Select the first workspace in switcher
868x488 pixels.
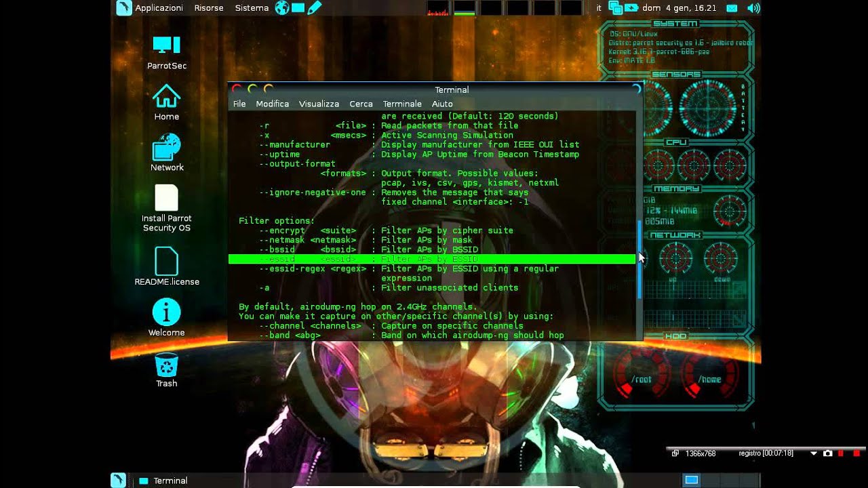691,480
